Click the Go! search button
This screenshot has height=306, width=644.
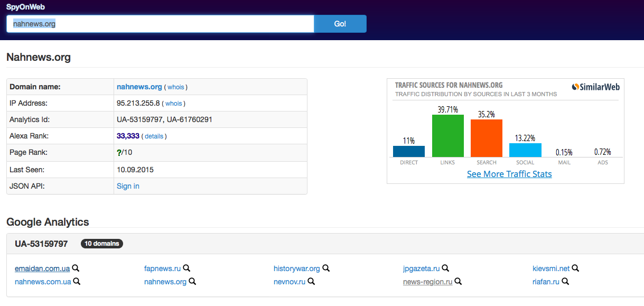(x=340, y=24)
